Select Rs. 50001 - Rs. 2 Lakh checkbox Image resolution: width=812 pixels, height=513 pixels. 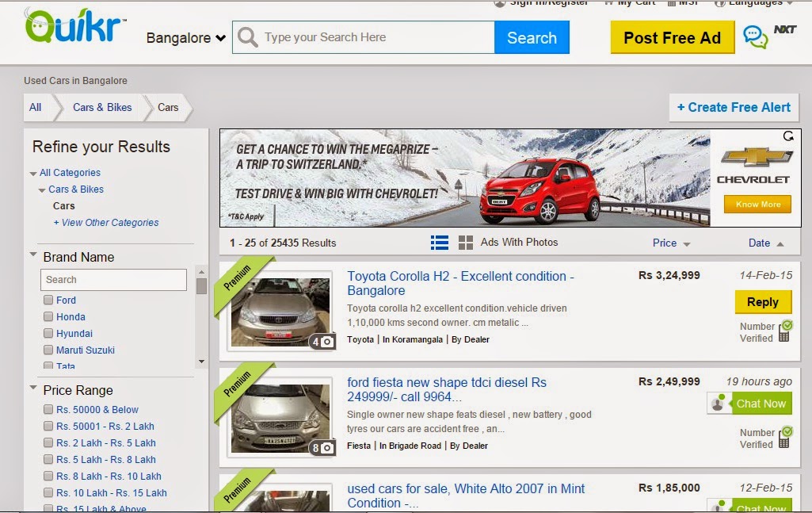[x=48, y=426]
